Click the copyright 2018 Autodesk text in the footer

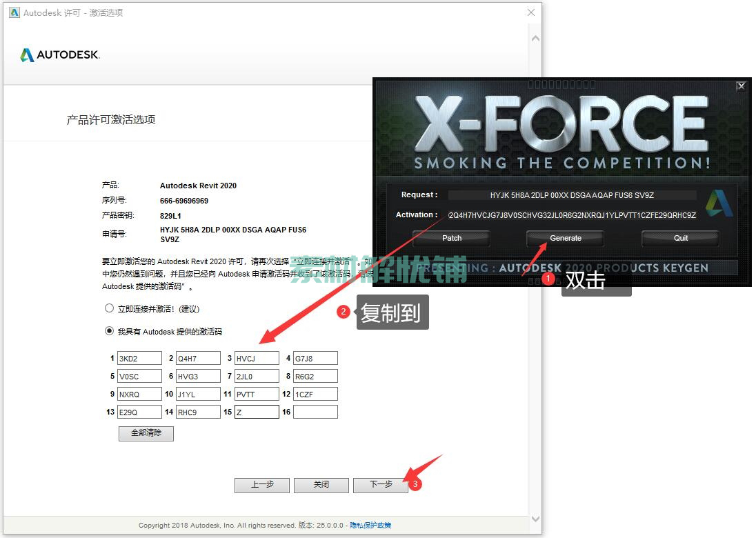217,525
